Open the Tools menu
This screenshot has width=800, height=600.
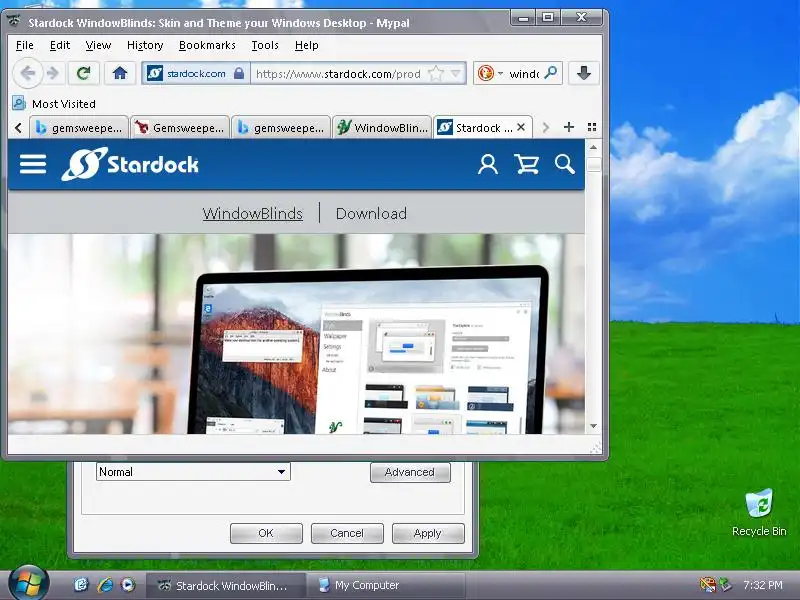coord(265,45)
